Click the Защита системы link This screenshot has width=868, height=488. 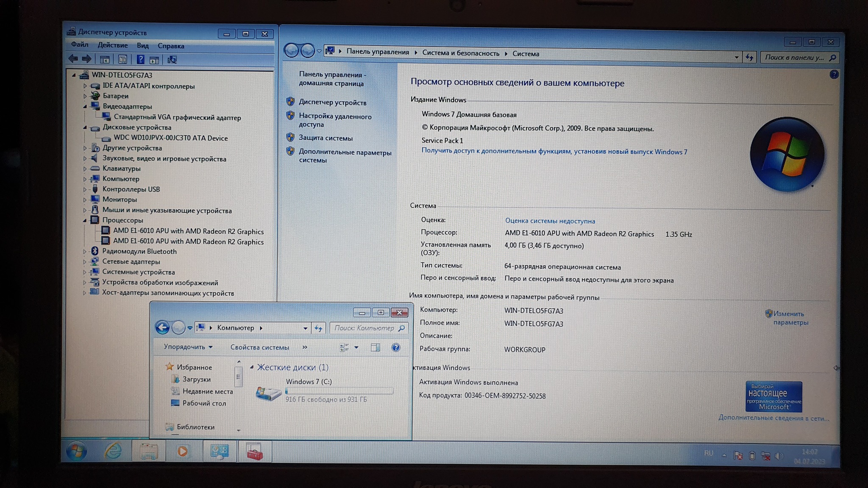[x=325, y=138]
